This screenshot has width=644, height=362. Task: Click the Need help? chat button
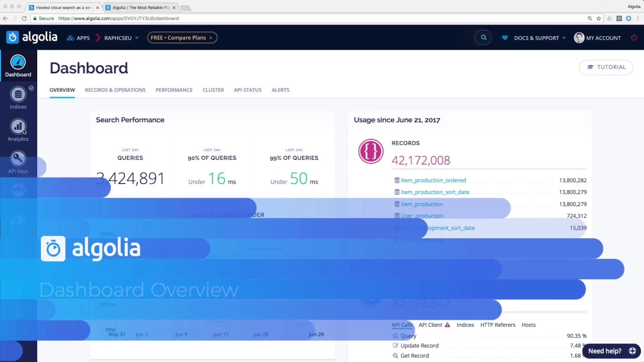[x=612, y=351]
